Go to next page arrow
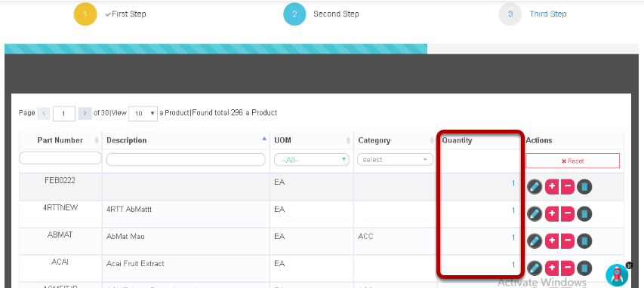 click(85, 113)
